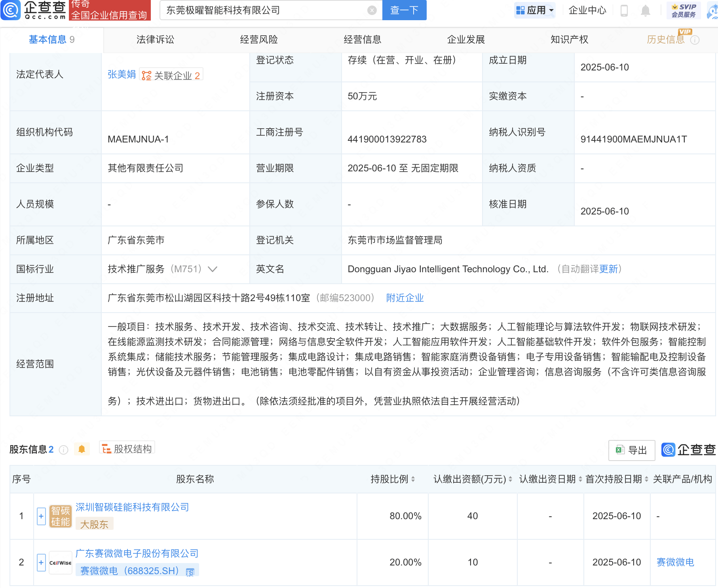Screen dimensions: 718x588
Task: Switch to 企业发展 tab
Action: (x=466, y=40)
